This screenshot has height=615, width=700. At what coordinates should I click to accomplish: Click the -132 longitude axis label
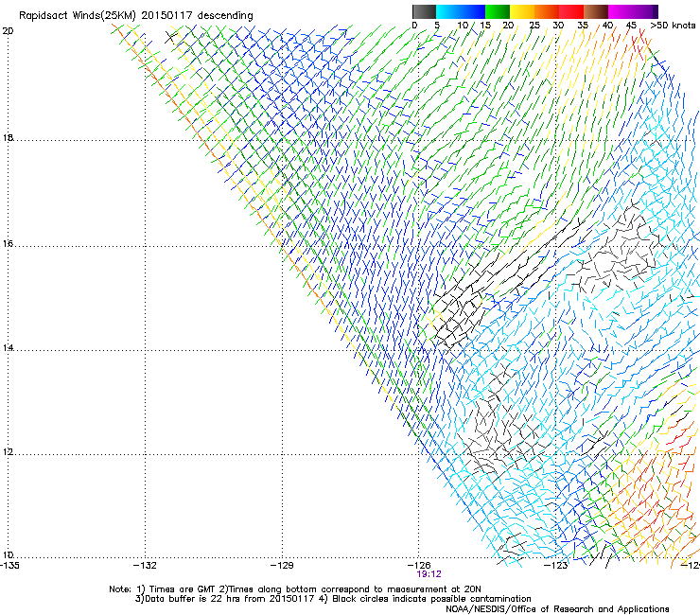pos(145,566)
